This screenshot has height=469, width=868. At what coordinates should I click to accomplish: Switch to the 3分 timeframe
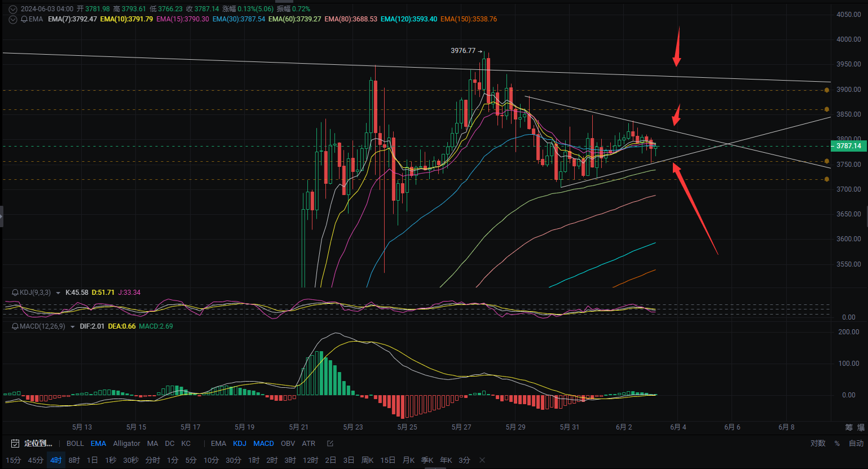[464, 461]
